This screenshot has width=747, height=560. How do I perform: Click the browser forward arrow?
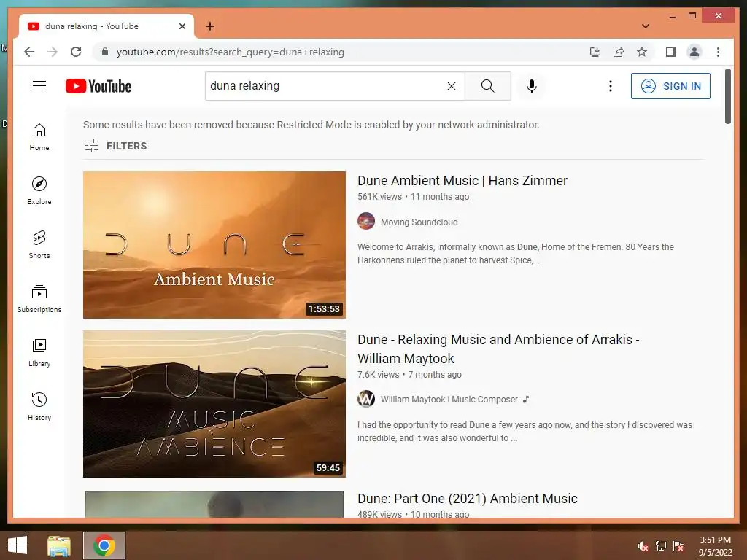(53, 52)
